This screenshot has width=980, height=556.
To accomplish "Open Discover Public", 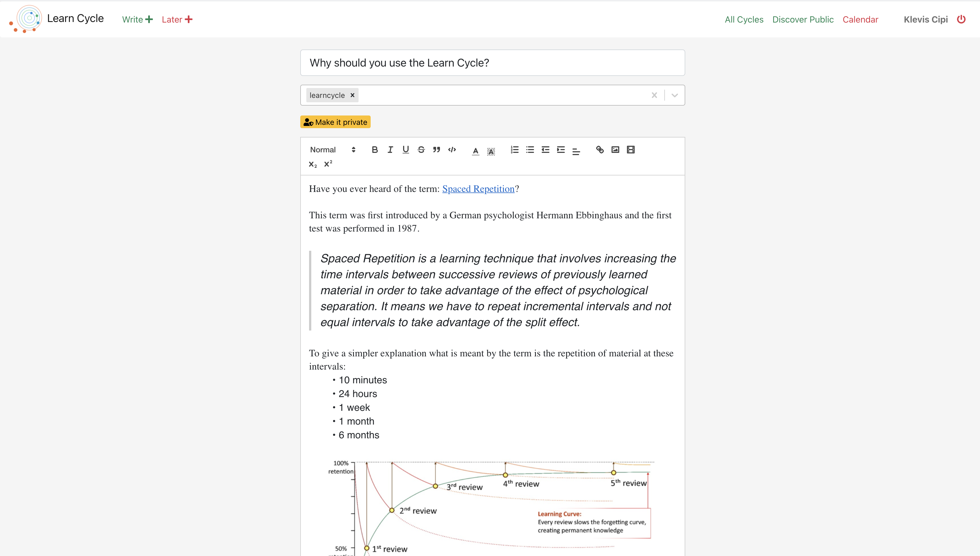I will [803, 19].
